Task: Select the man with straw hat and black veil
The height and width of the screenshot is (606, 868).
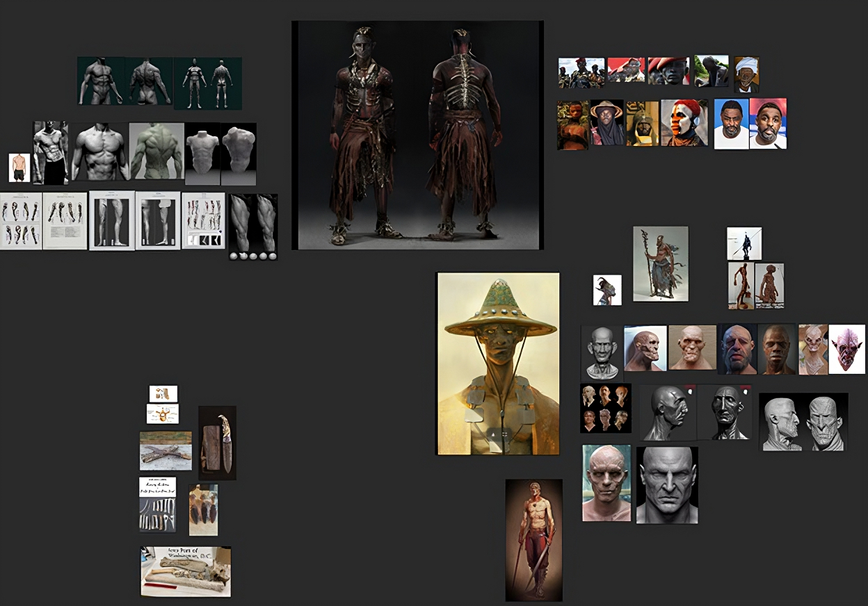Action: 607,122
